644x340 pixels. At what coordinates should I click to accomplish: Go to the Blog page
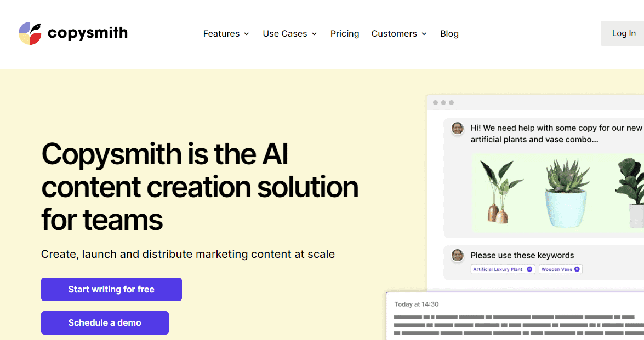click(449, 34)
